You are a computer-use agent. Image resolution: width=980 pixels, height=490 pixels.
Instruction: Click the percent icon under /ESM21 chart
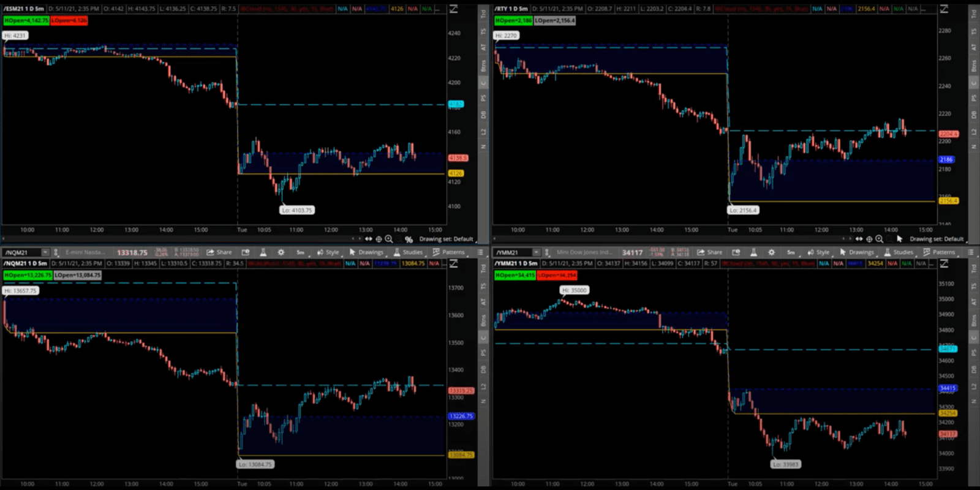point(409,239)
